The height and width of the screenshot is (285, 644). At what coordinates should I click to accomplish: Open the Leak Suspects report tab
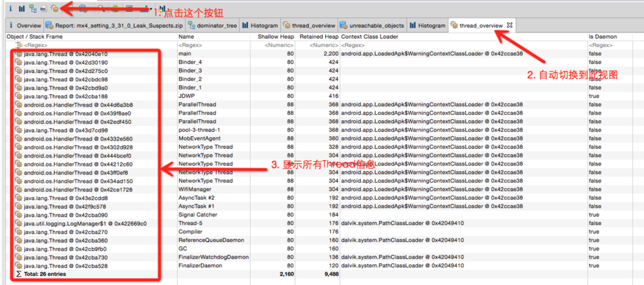[x=116, y=25]
